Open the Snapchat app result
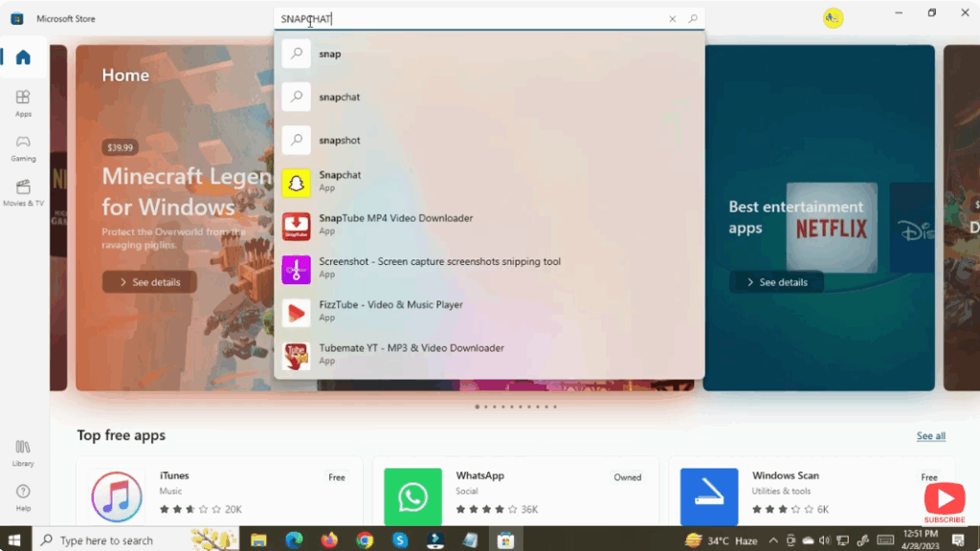The height and width of the screenshot is (551, 980). pyautogui.click(x=340, y=182)
